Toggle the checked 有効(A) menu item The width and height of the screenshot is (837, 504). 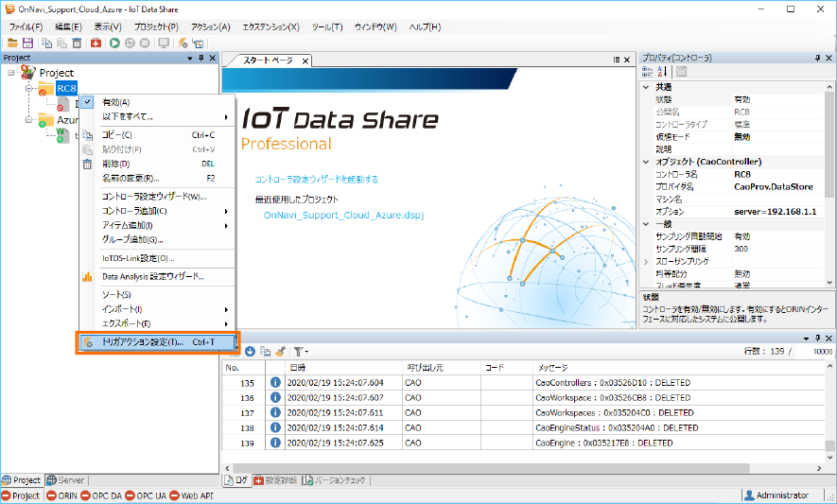pos(115,102)
